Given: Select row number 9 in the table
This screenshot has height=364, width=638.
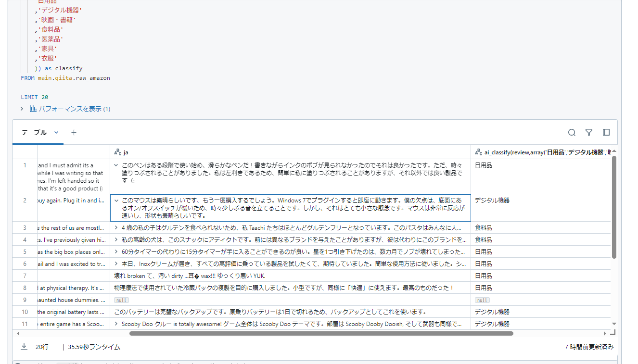Looking at the screenshot, I should (x=25, y=300).
